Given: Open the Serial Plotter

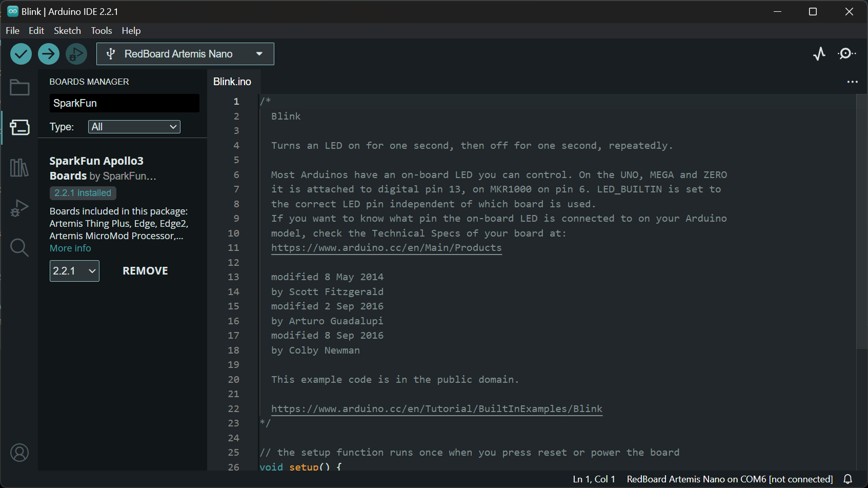Looking at the screenshot, I should [819, 54].
